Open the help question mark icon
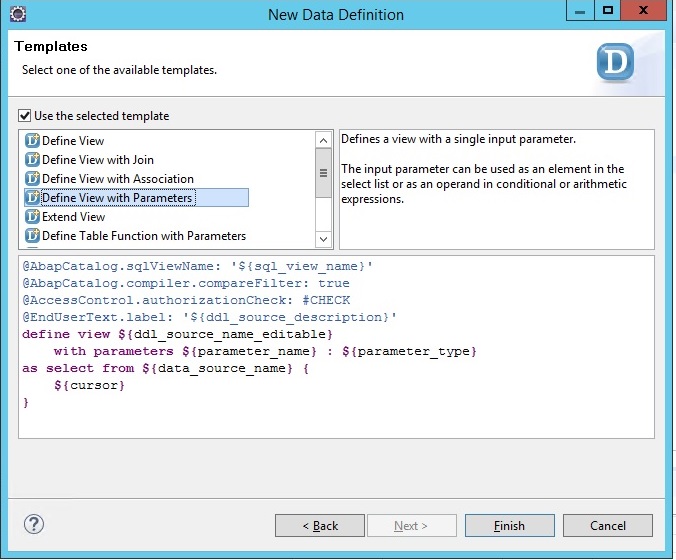The image size is (676, 560). click(x=34, y=524)
